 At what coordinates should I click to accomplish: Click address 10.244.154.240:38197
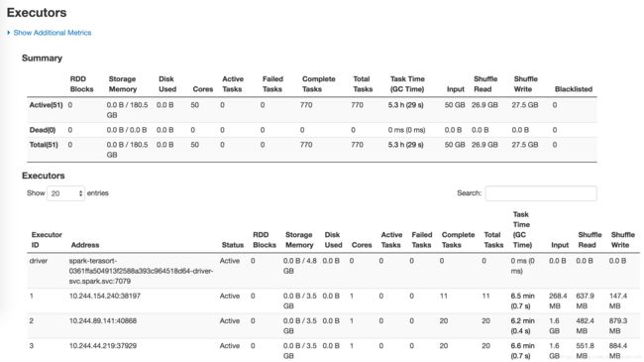pyautogui.click(x=105, y=297)
